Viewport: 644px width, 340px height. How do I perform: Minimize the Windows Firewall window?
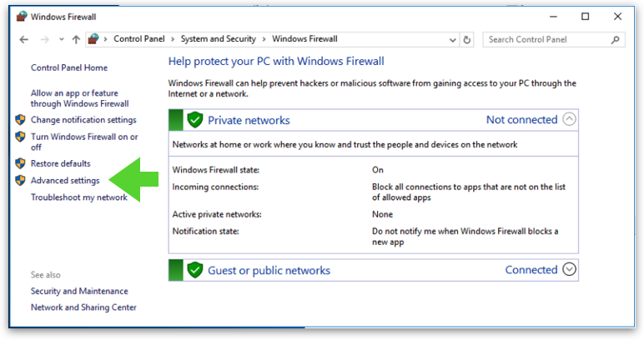click(x=553, y=17)
